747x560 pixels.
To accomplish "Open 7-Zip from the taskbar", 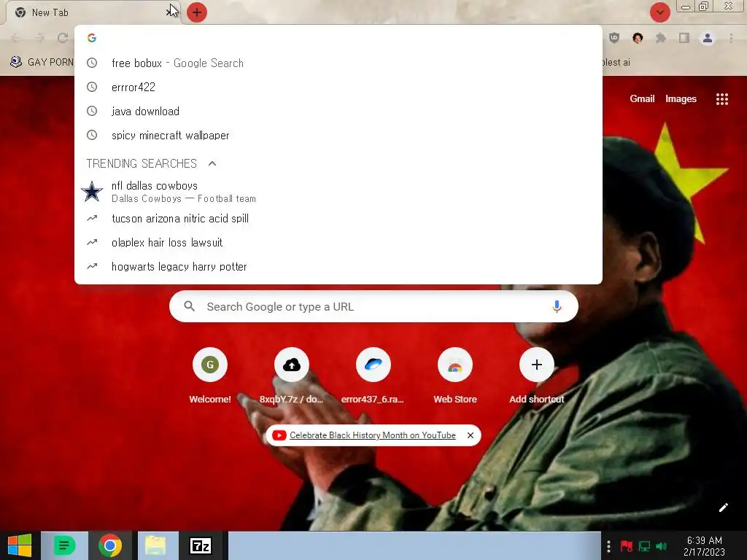I will pyautogui.click(x=201, y=545).
